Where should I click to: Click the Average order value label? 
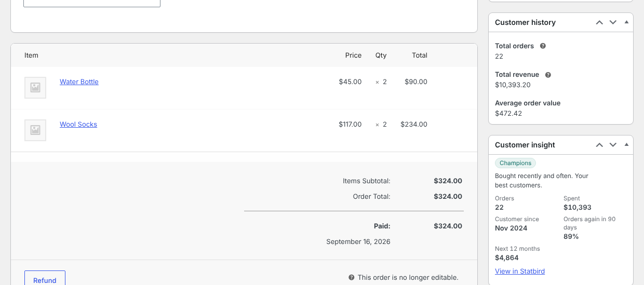[528, 103]
